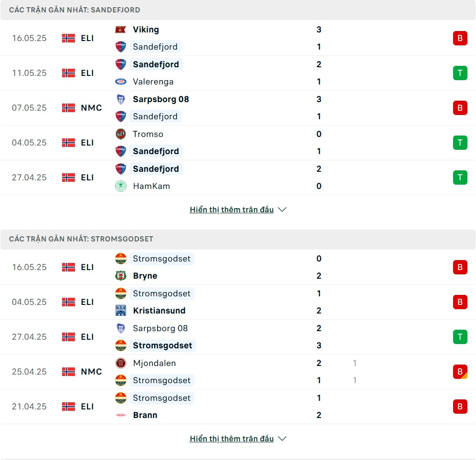Click the Viking team crest icon
The image size is (476, 460).
pos(120,30)
